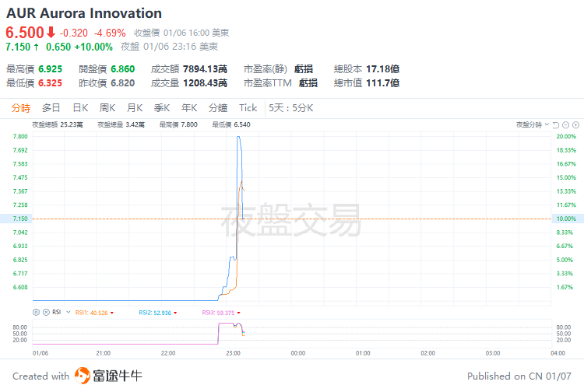Expand the RSI3 parameter dropdown arrow
584x392 pixels.
pyautogui.click(x=239, y=313)
